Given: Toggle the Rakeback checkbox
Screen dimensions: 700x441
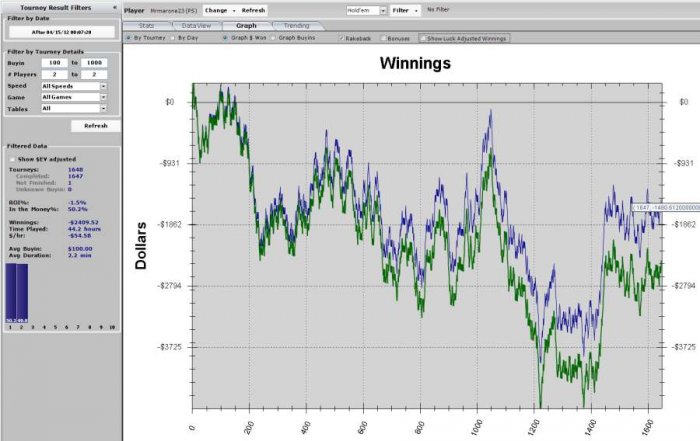Looking at the screenshot, I should [342, 38].
